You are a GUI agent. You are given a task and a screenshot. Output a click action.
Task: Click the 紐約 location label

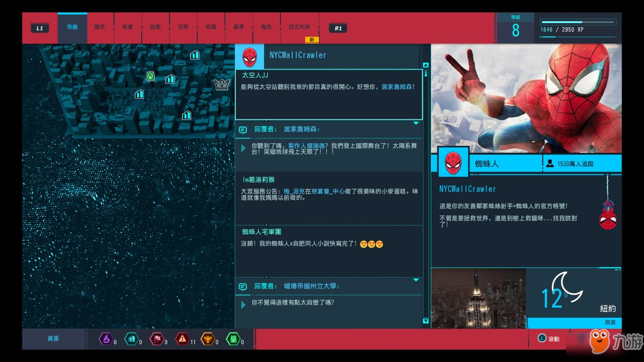[x=608, y=308]
